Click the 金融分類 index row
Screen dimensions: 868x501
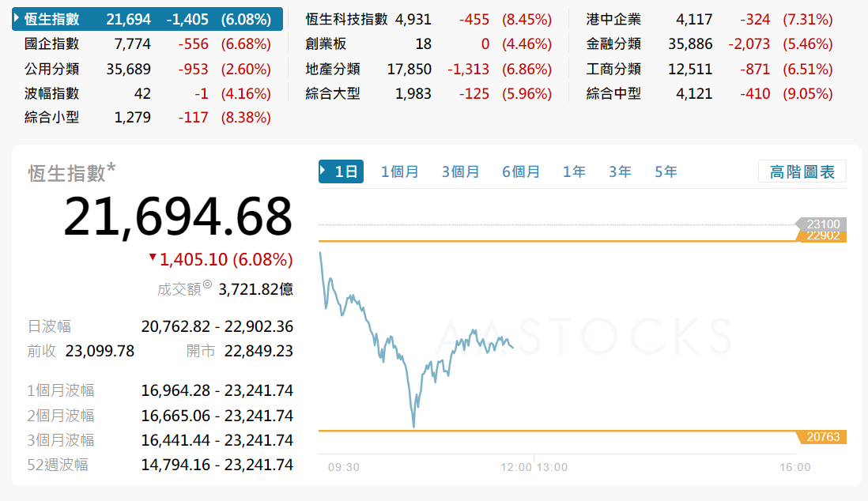click(x=614, y=44)
